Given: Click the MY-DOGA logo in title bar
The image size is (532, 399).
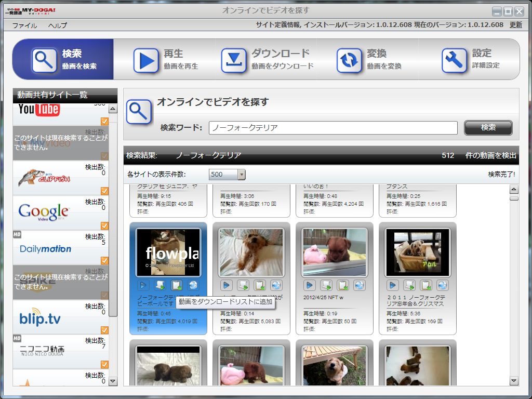Looking at the screenshot, I should coord(31,11).
